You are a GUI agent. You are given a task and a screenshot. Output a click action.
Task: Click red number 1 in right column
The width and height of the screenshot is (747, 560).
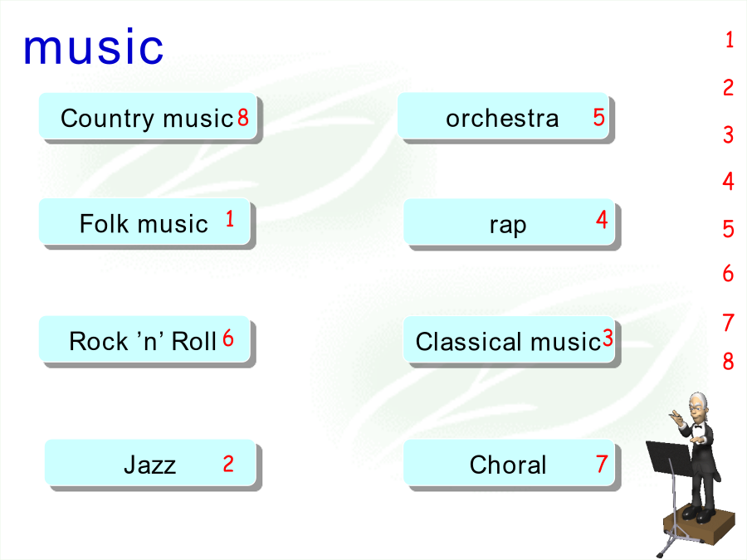(x=730, y=40)
